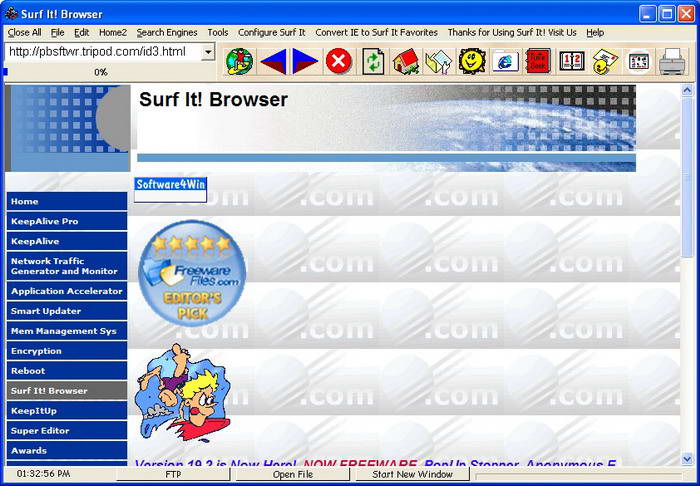700x486 pixels.
Task: Click Thanks for Using Surf It! Visit Us
Action: tap(512, 33)
